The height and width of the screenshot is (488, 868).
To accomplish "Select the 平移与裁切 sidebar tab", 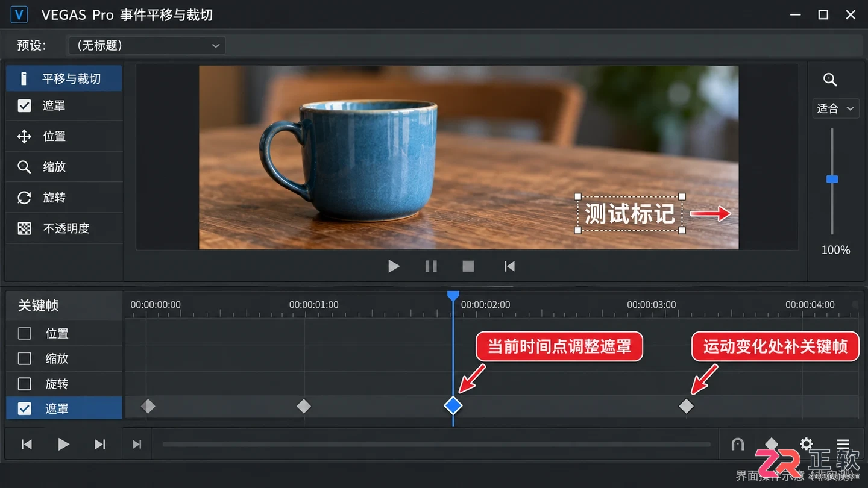I will coord(64,78).
